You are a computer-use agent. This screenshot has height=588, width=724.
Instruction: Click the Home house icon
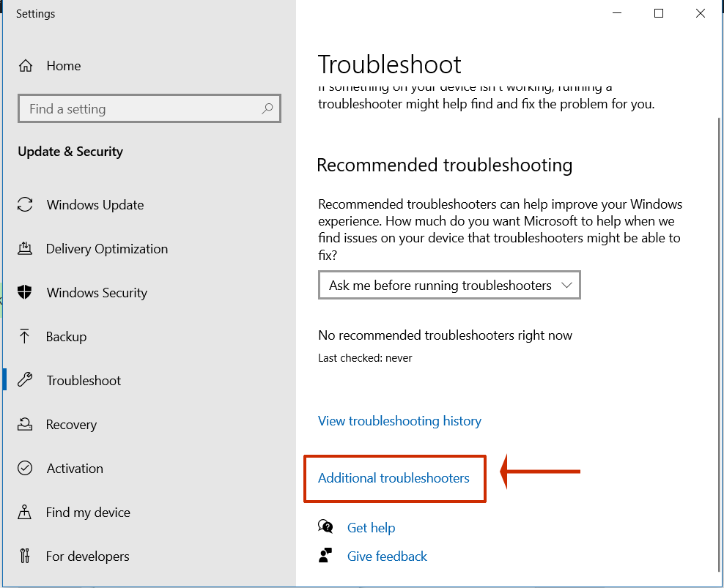[26, 65]
